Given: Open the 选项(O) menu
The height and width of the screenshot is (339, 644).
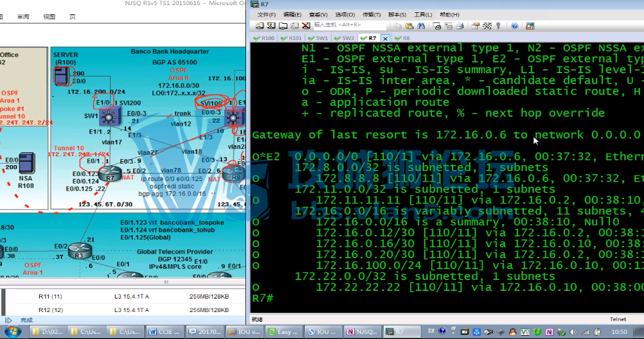Looking at the screenshot, I should pyautogui.click(x=344, y=15).
